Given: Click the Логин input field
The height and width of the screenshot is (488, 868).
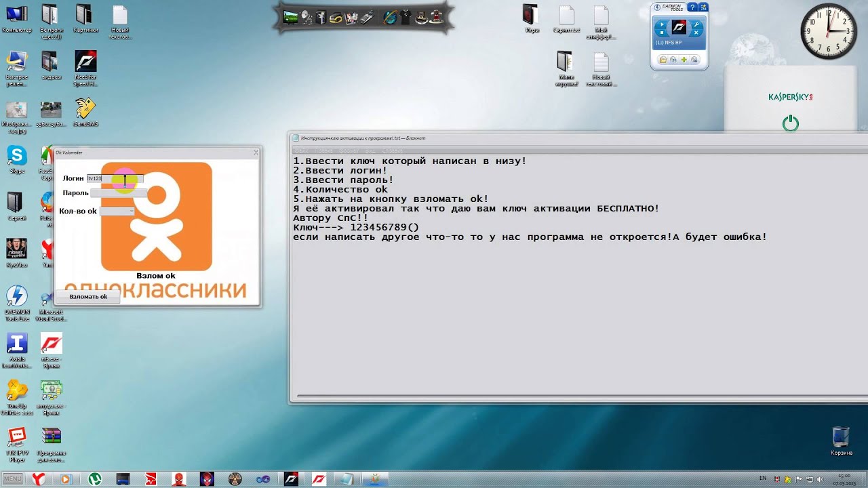Looking at the screenshot, I should pos(115,178).
